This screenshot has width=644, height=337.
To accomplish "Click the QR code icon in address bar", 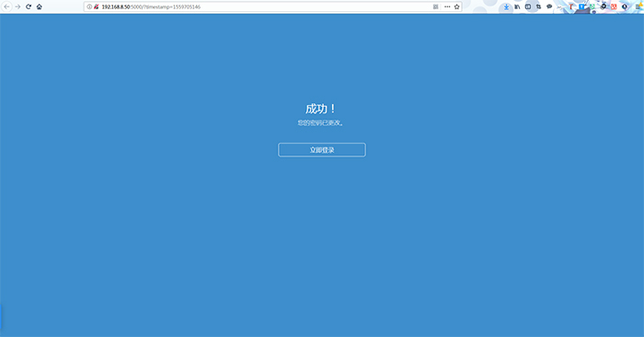I will coord(436,6).
